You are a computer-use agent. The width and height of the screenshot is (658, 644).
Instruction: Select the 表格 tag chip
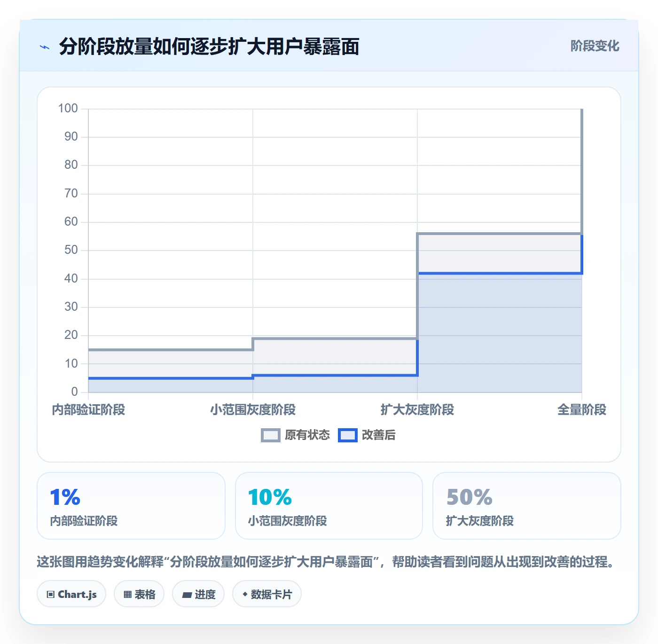[x=139, y=594]
